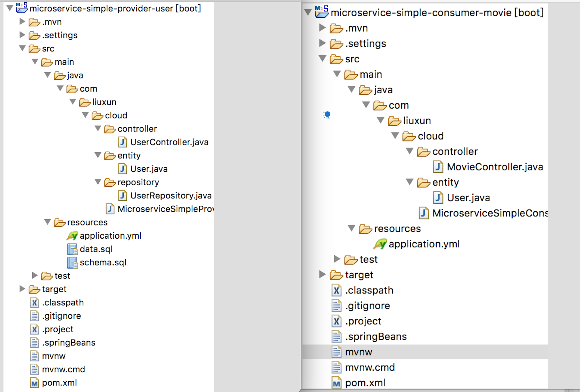The image size is (580, 392).
Task: Select data.sql under resources
Action: pyautogui.click(x=96, y=249)
